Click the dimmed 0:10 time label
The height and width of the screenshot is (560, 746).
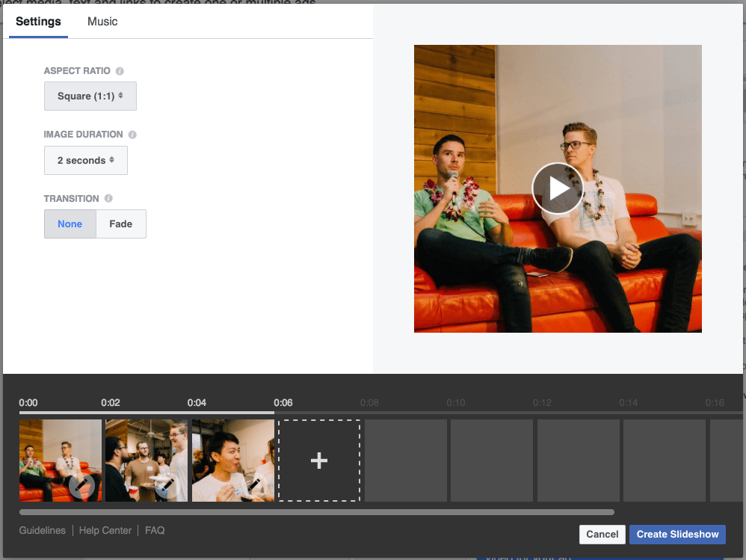[x=456, y=403]
